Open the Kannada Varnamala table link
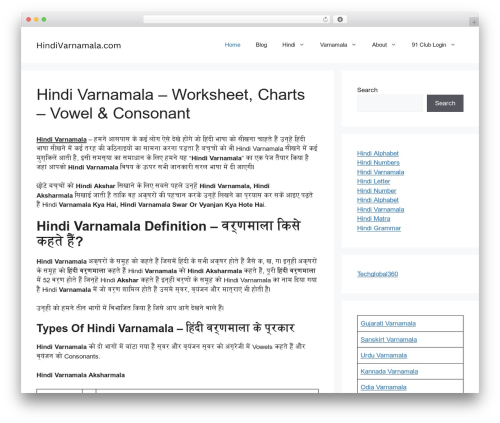 click(389, 371)
